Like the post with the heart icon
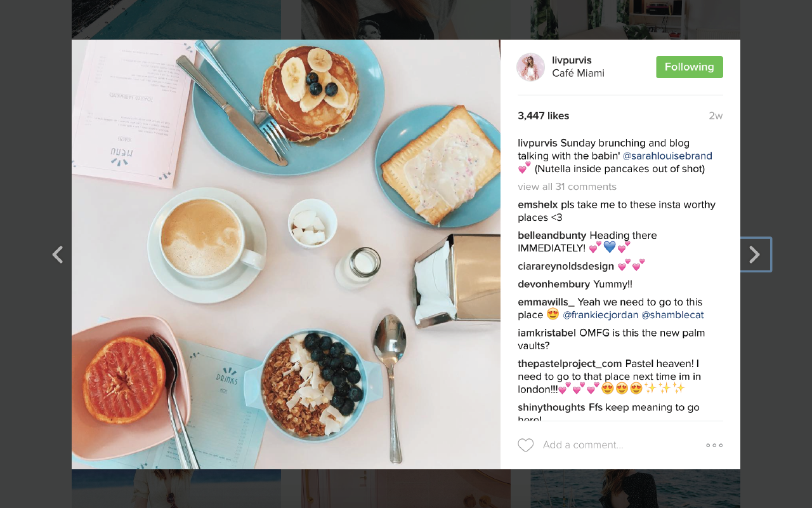 (525, 445)
